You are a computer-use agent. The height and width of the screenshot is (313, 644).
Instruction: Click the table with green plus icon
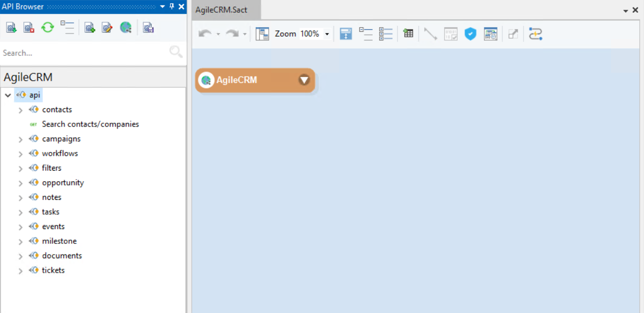pyautogui.click(x=408, y=34)
